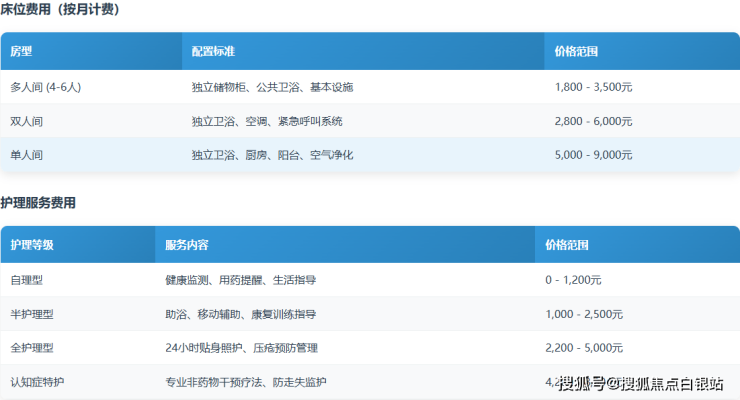
Task: Select the 房型 column header
Action: [x=21, y=51]
